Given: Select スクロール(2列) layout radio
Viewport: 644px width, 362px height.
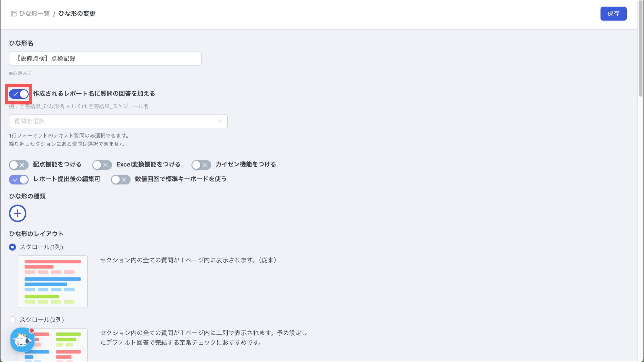Looking at the screenshot, I should click(x=12, y=320).
